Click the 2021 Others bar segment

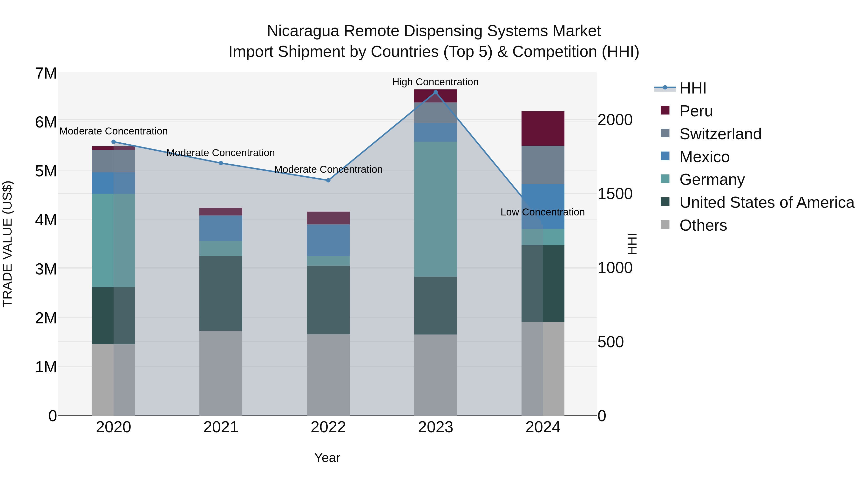(221, 373)
